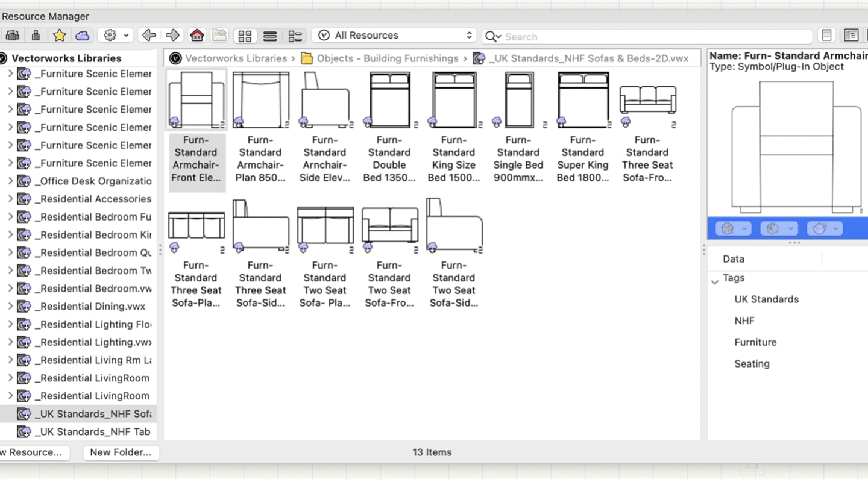
Task: Open the gear action menu dropdown
Action: click(116, 36)
